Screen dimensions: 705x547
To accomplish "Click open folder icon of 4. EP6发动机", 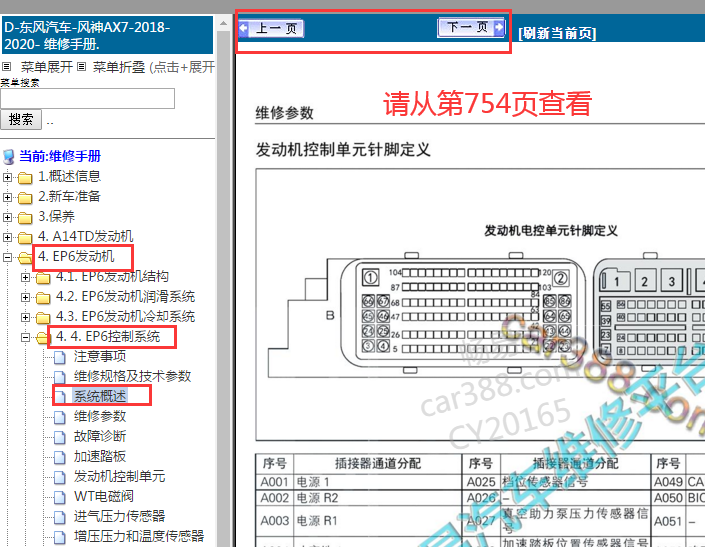I will pos(25,258).
